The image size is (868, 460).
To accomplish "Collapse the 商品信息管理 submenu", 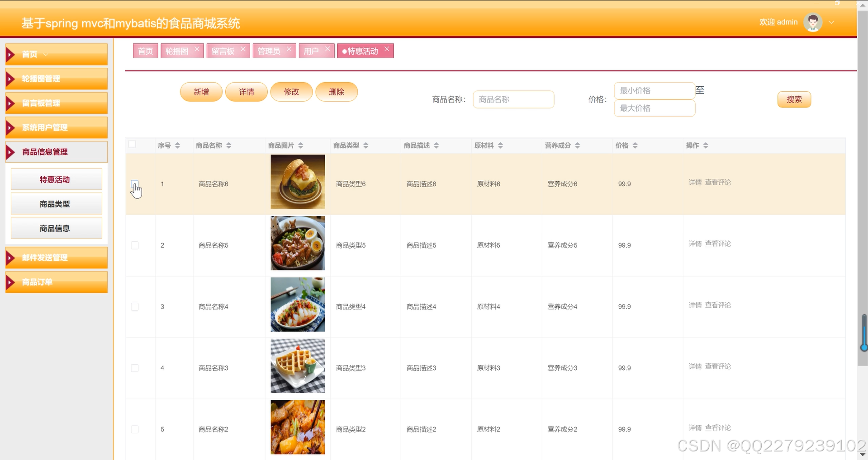I will click(11, 152).
